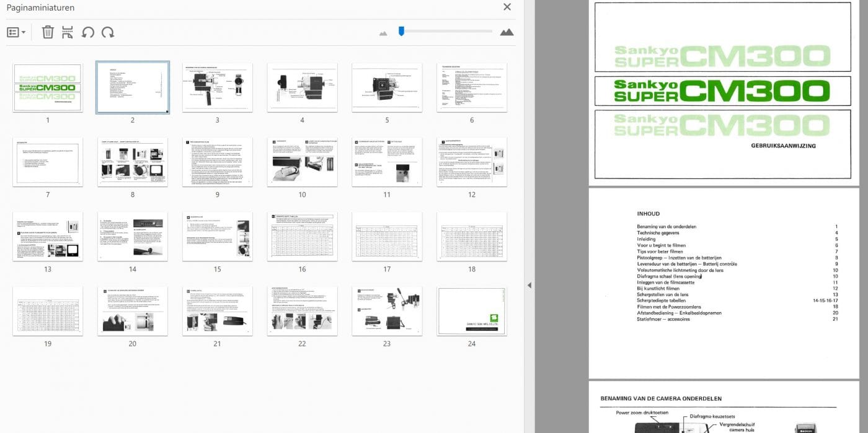Image resolution: width=868 pixels, height=433 pixels.
Task: Click the trash icon to delete selected page
Action: 48,32
